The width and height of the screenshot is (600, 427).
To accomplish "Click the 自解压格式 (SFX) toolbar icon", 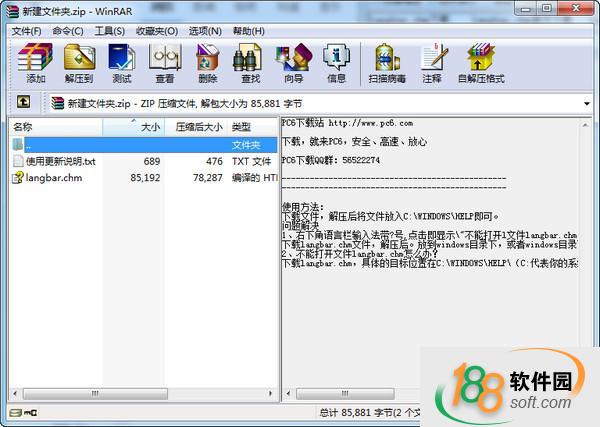I will point(481,63).
